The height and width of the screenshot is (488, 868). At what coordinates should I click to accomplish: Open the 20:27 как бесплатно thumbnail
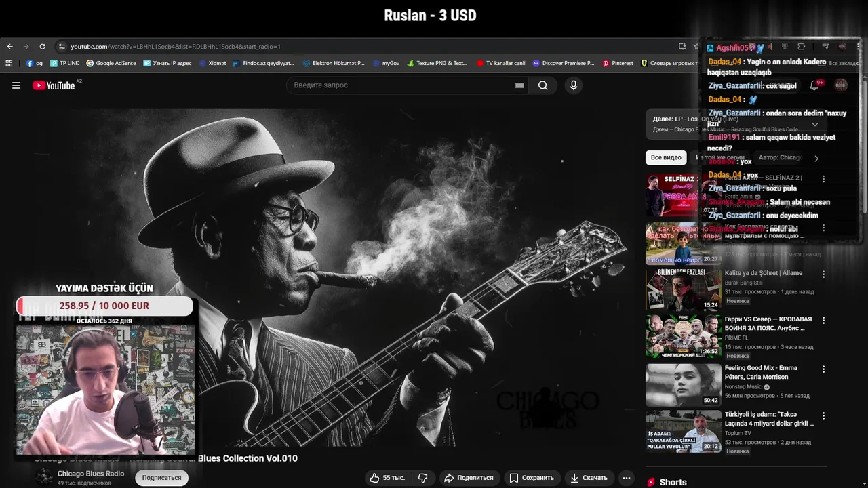point(683,243)
